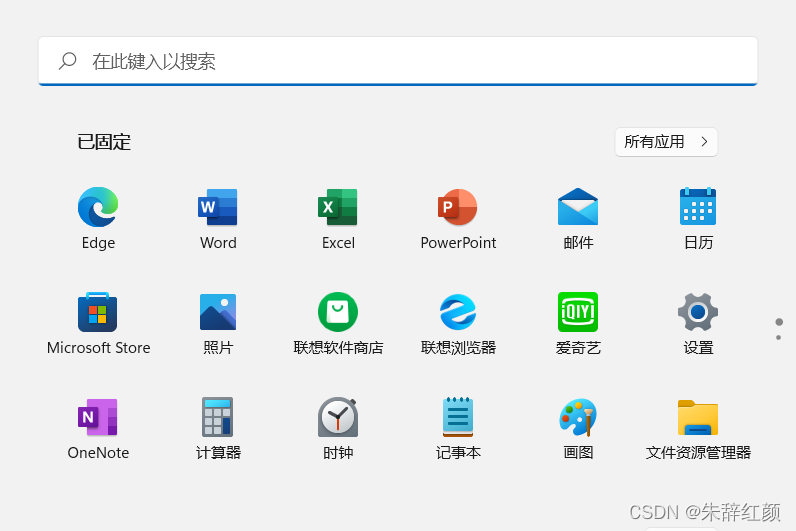This screenshot has height=531, width=796.
Task: Launch 记事本 notepad
Action: pos(458,417)
